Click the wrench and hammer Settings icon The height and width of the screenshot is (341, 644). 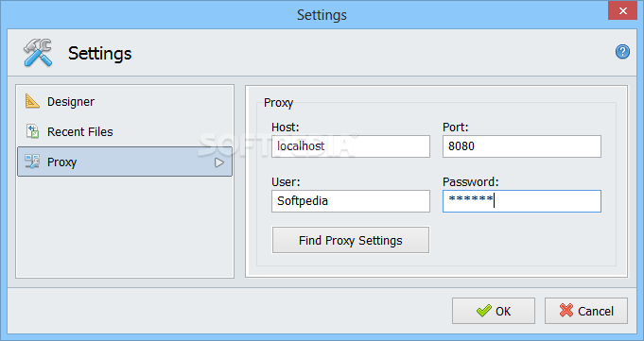click(x=38, y=53)
